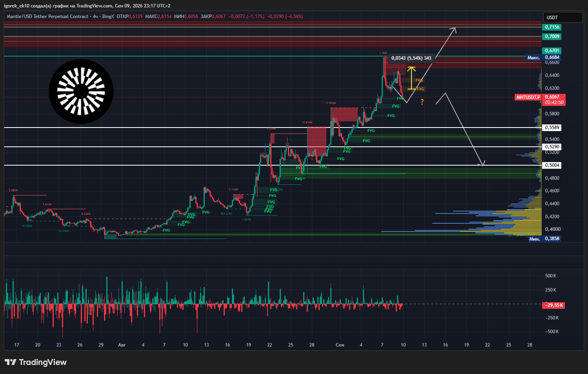
Task: Select the 0,5004 horizontal line label
Action: (552, 165)
